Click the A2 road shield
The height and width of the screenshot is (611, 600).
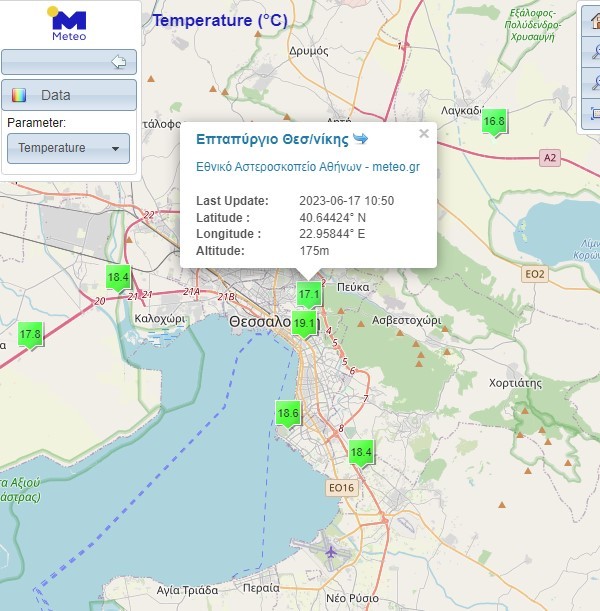(550, 158)
